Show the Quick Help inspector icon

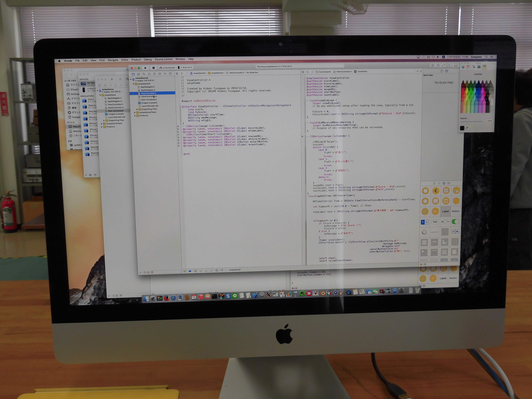[x=447, y=71]
